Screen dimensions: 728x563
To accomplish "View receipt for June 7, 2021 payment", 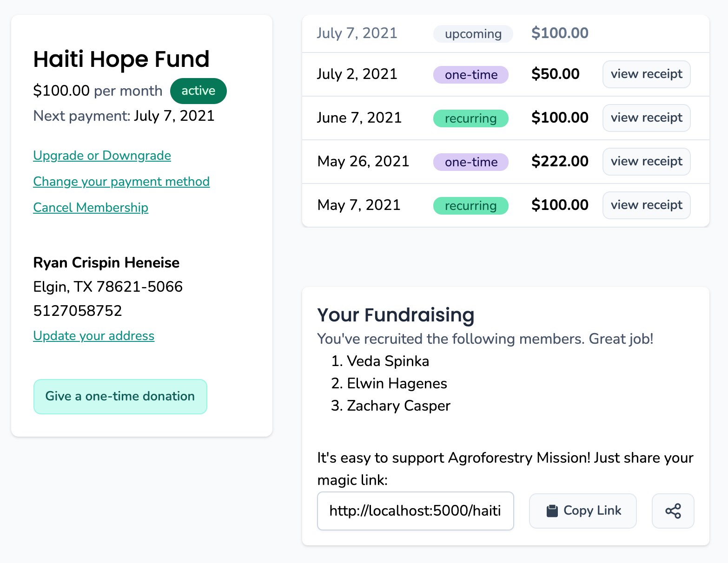I will 646,118.
